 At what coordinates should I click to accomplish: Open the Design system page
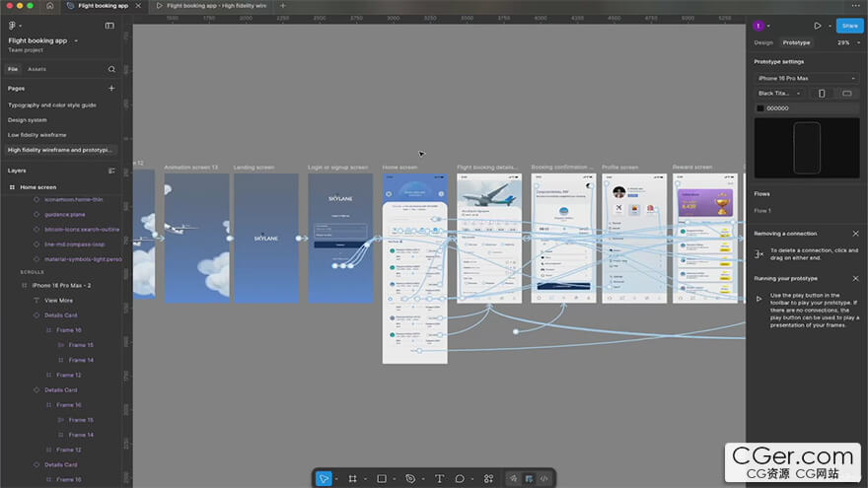point(28,119)
